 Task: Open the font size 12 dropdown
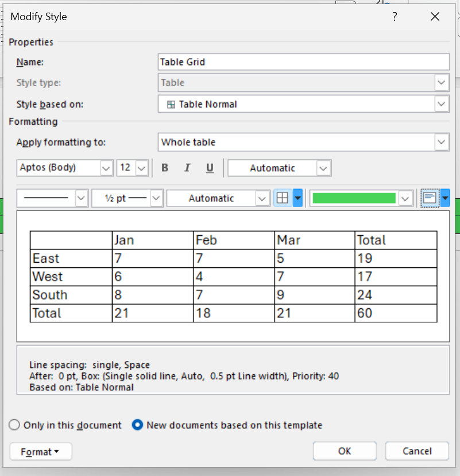coord(142,168)
